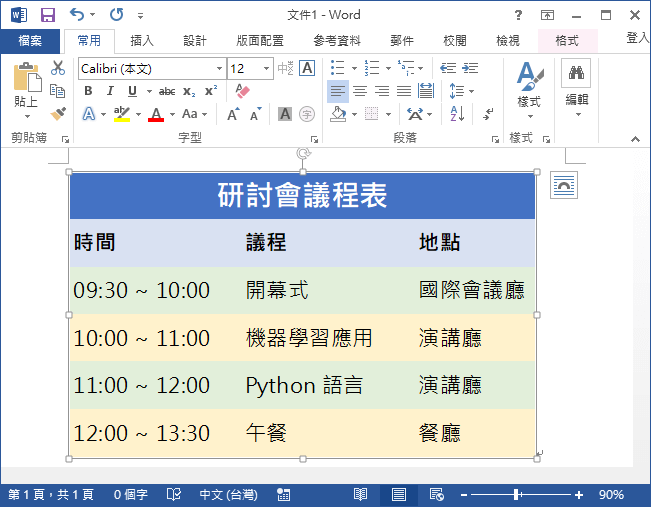The width and height of the screenshot is (651, 507).
Task: Open the 樣式 styles gallery button
Action: point(529,91)
